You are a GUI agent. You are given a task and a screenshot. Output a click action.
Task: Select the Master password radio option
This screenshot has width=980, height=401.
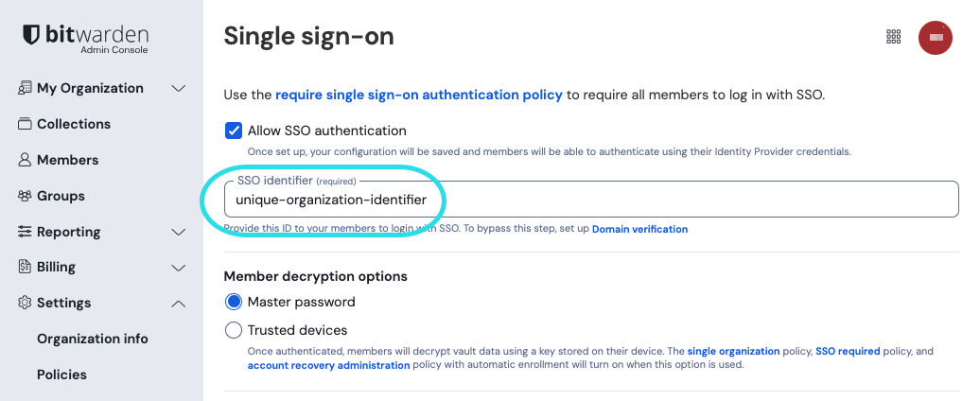[x=234, y=302]
